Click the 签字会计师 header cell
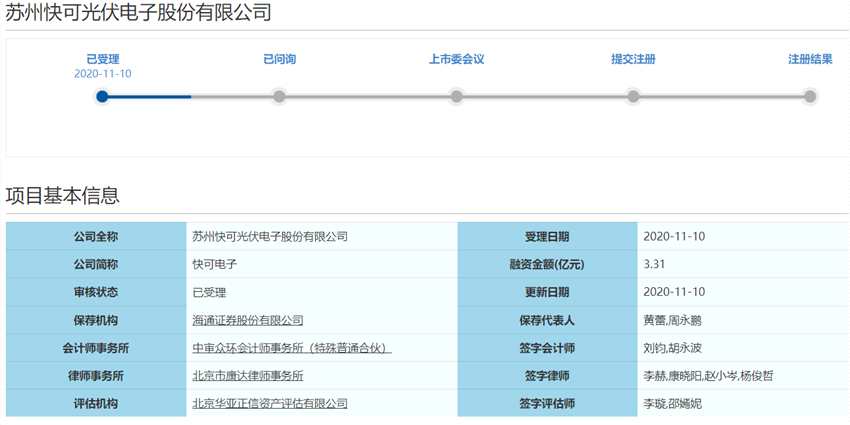Image resolution: width=850 pixels, height=425 pixels. [548, 348]
